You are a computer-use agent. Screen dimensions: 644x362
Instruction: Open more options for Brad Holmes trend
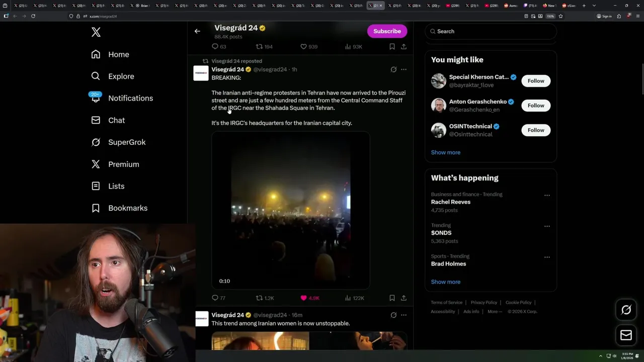pyautogui.click(x=547, y=257)
